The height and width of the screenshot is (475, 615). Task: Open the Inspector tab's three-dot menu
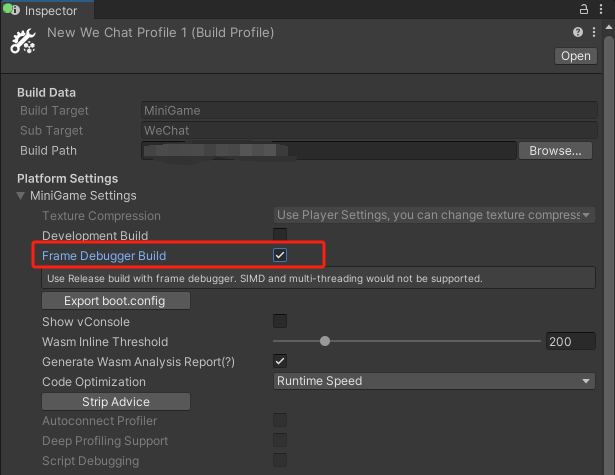click(602, 9)
